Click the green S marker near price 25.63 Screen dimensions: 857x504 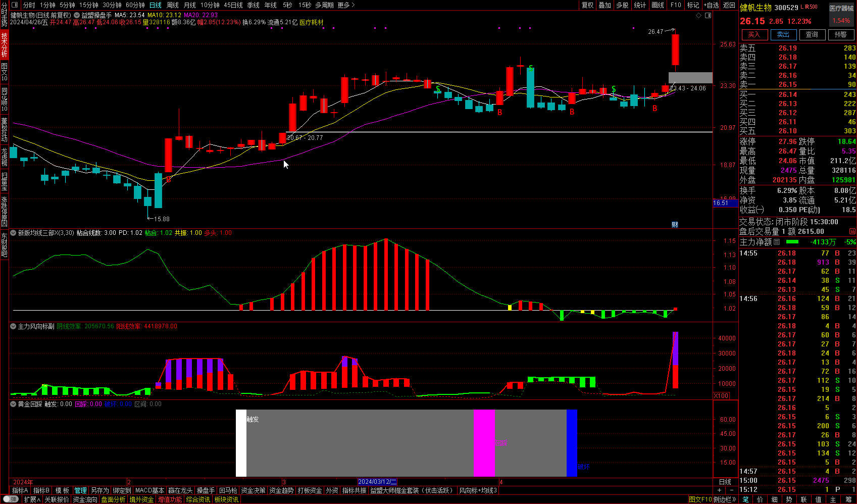click(531, 68)
